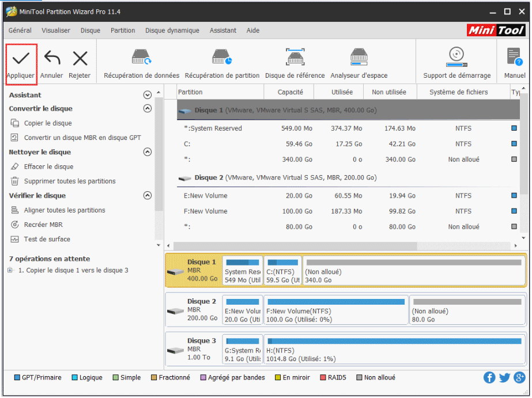This screenshot has width=532, height=398.
Task: Click the MiniTool logo
Action: pyautogui.click(x=496, y=31)
